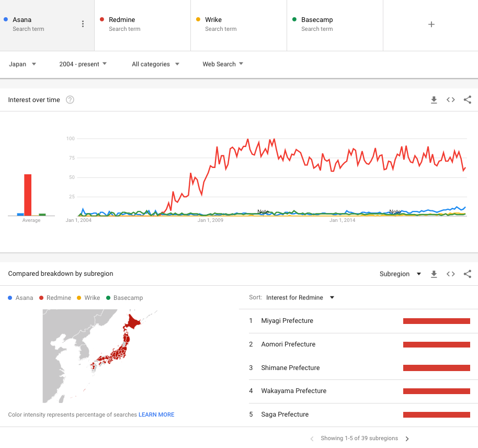Click the Asana blue legend dot in breakdown
The height and width of the screenshot is (448, 478).
coord(10,298)
